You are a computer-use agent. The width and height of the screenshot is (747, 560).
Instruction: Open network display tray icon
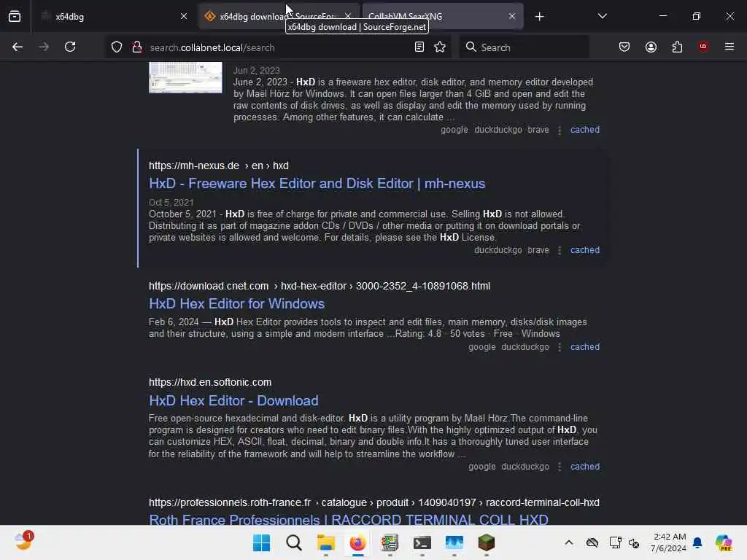pyautogui.click(x=615, y=542)
